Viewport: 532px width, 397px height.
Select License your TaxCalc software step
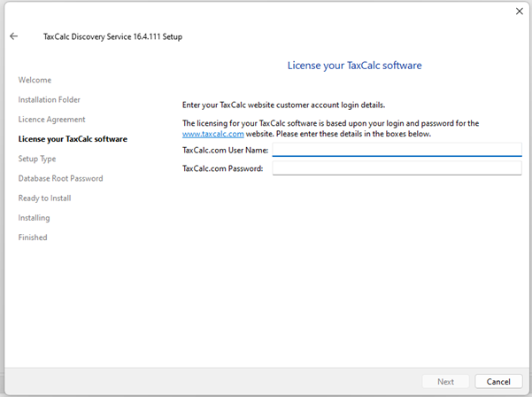pyautogui.click(x=72, y=139)
